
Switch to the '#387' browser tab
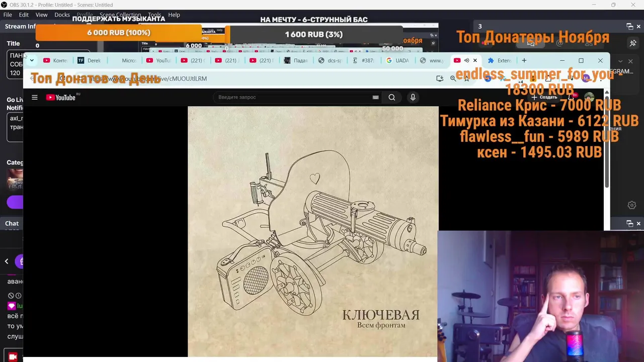364,60
